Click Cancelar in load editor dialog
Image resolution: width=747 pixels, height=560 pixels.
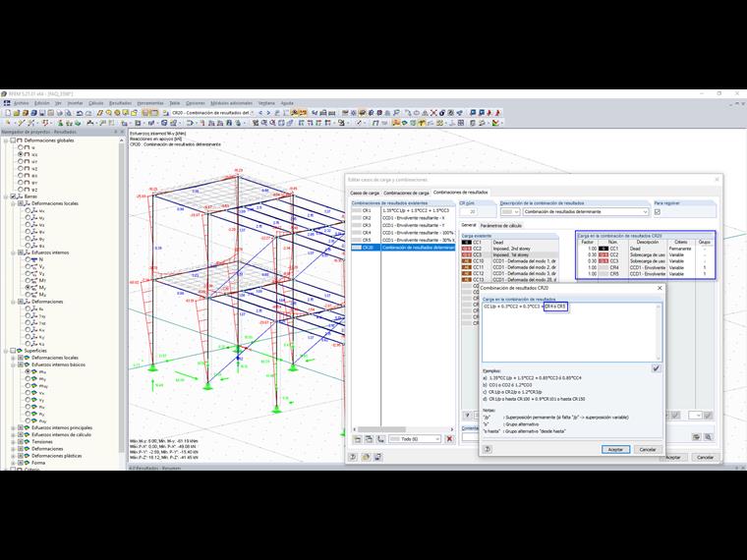click(705, 457)
